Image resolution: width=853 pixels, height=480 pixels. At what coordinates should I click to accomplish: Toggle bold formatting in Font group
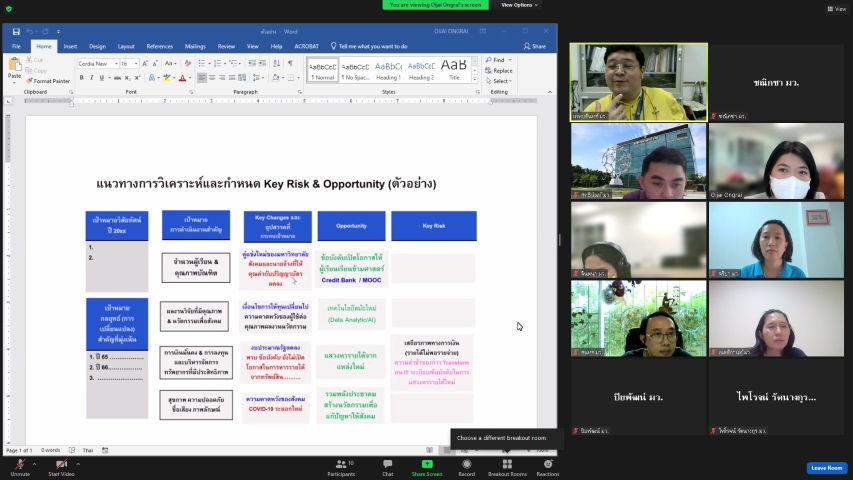[x=81, y=77]
